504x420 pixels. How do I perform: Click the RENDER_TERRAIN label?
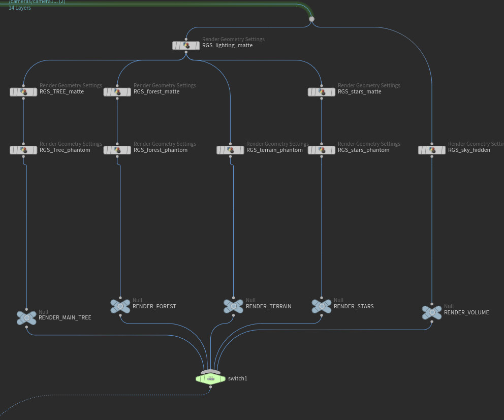(x=268, y=306)
